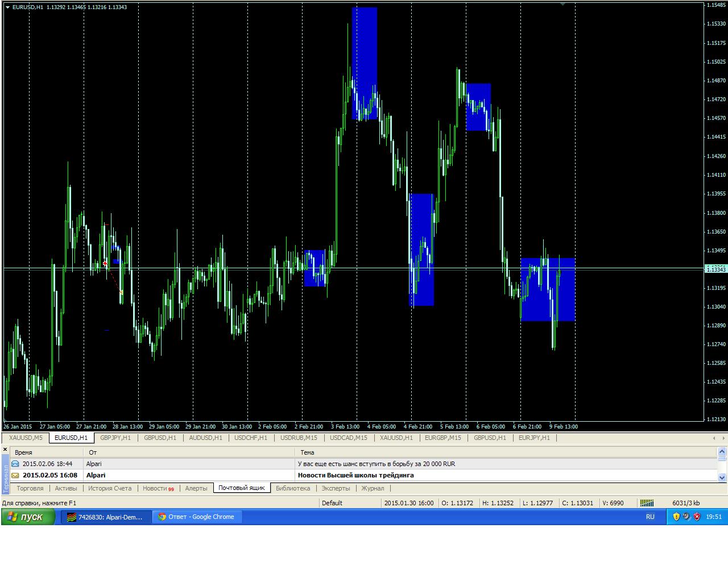Screen dimensions: 728x582
Task: Select the red arrow marker on chart
Action: point(105,264)
